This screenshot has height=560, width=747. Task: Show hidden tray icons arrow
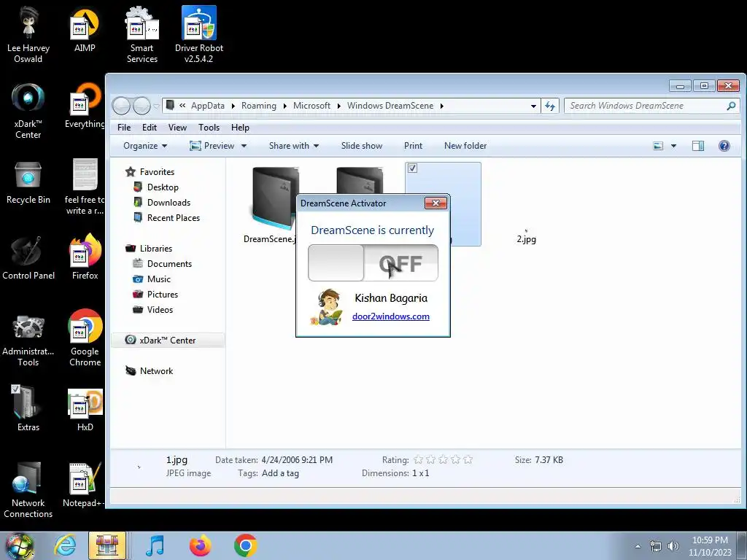point(638,546)
